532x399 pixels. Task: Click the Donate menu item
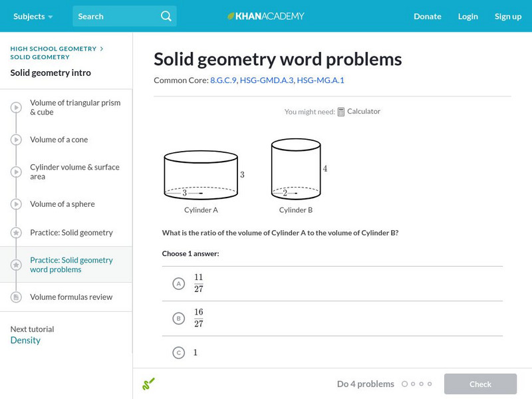coord(427,16)
